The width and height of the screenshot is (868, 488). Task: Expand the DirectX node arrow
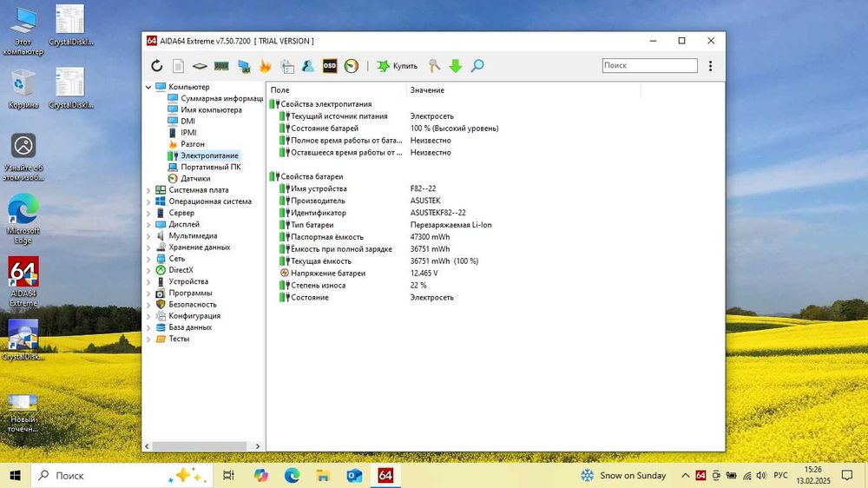(x=148, y=270)
